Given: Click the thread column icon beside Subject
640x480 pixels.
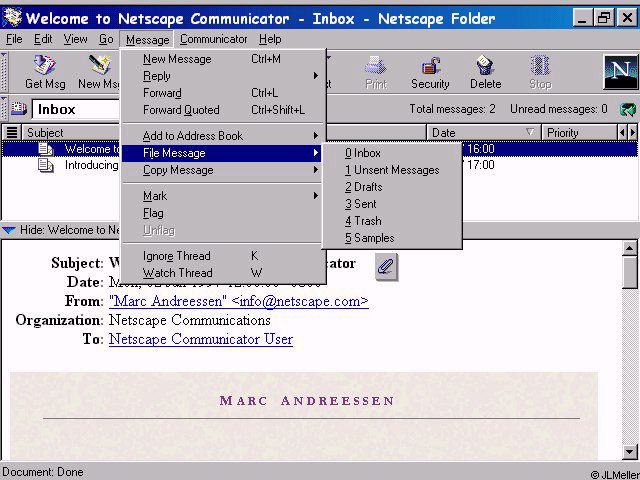Looking at the screenshot, I should (12, 132).
